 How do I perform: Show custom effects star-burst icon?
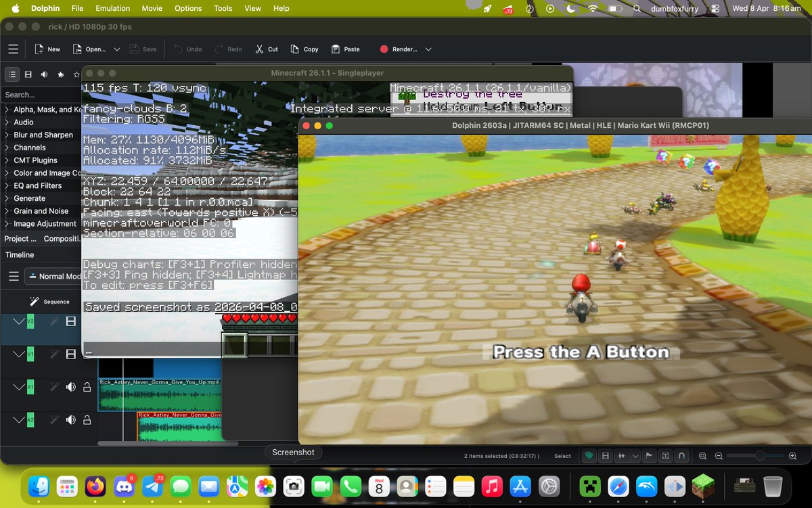coord(61,74)
